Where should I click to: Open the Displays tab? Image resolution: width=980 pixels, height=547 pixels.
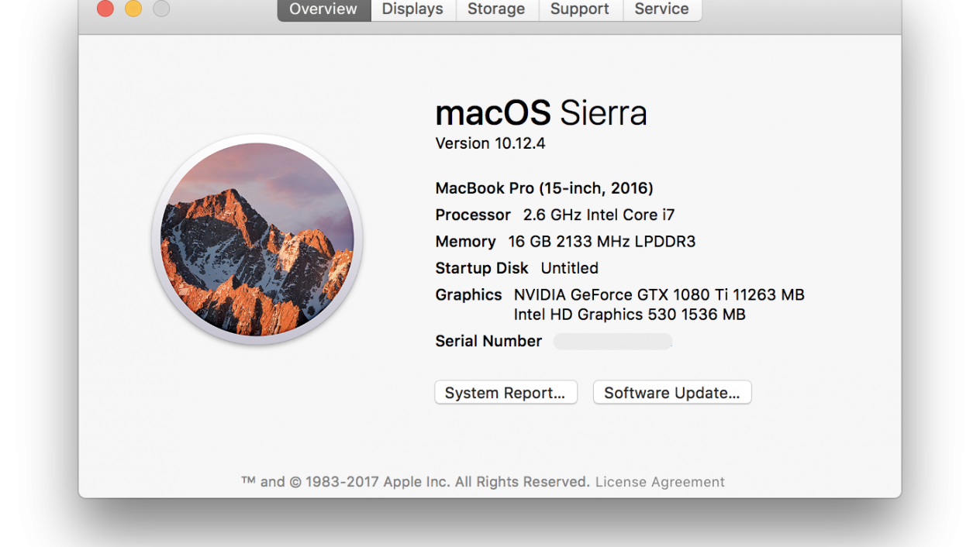[413, 10]
